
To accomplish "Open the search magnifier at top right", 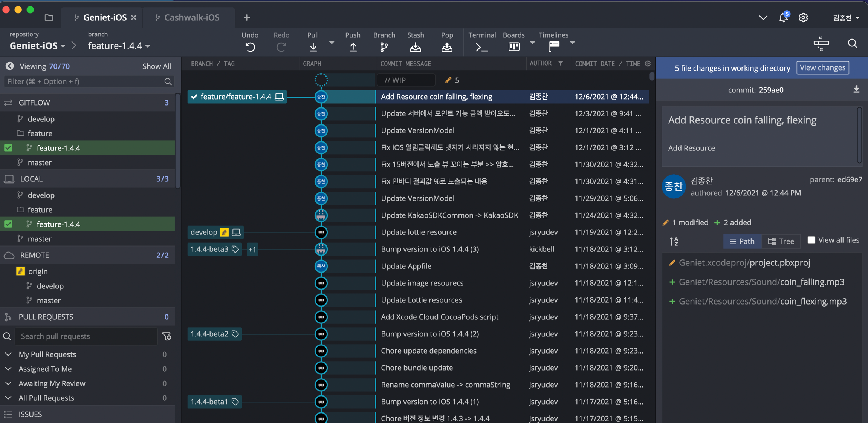I will 853,44.
